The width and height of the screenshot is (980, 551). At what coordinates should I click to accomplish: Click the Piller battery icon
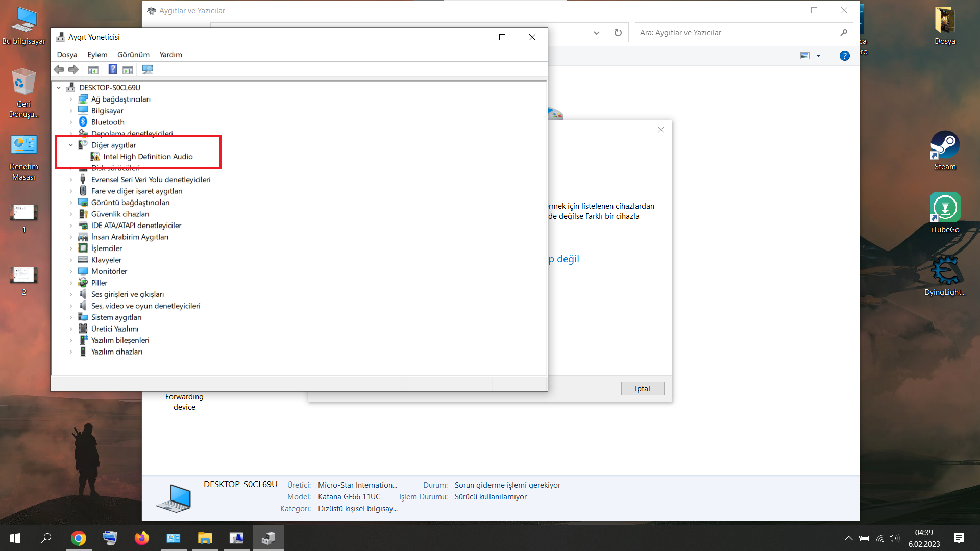[83, 283]
